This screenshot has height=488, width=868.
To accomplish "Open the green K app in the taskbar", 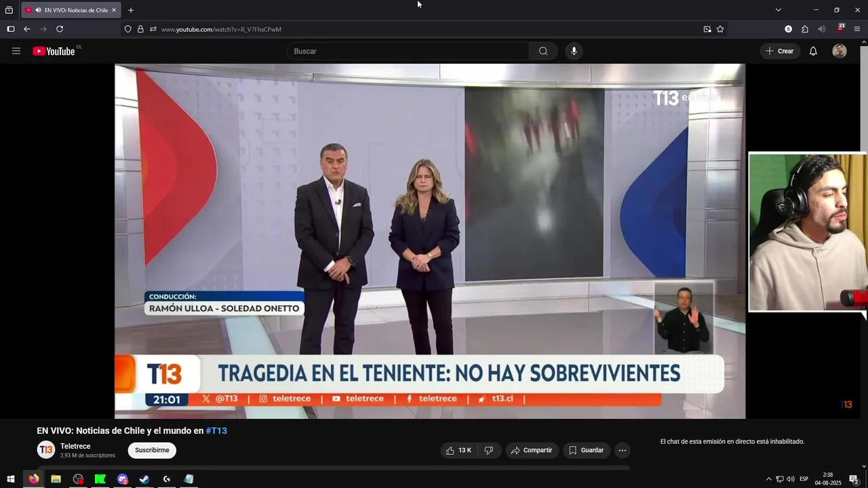I will pyautogui.click(x=100, y=479).
